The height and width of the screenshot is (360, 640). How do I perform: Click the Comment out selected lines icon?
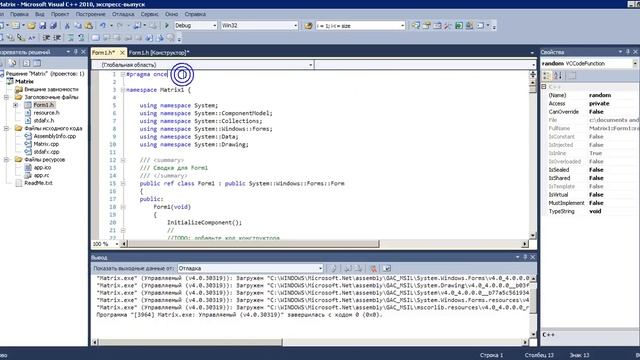pyautogui.click(x=71, y=38)
